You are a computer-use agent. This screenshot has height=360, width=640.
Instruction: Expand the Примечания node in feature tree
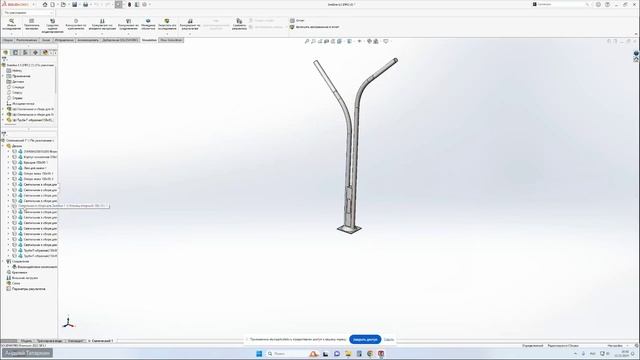3,76
